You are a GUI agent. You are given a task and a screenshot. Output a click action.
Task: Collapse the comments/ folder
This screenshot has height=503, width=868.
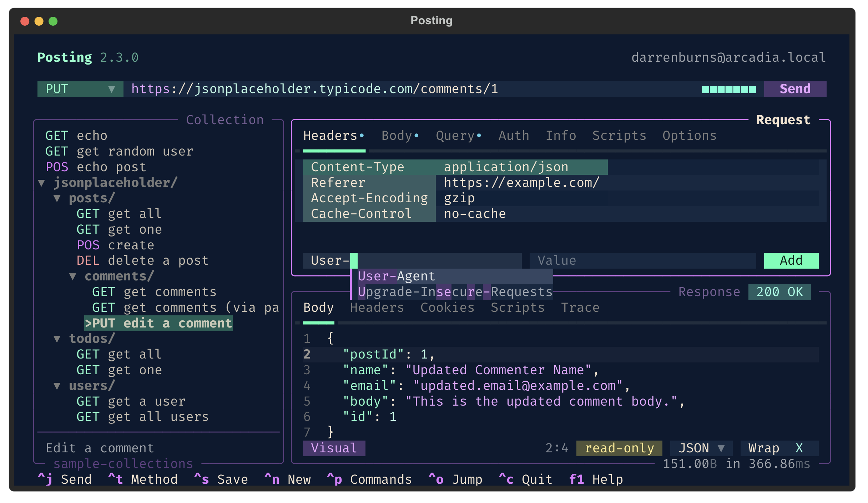coord(112,276)
